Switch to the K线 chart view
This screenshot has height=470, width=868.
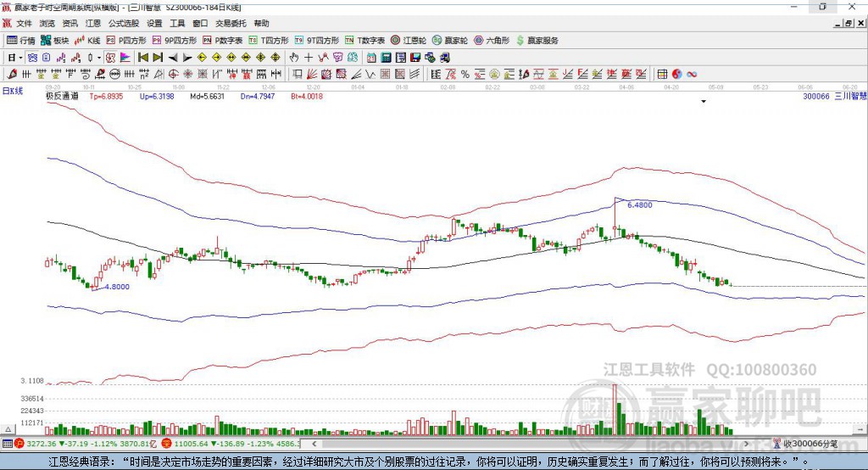[87, 41]
